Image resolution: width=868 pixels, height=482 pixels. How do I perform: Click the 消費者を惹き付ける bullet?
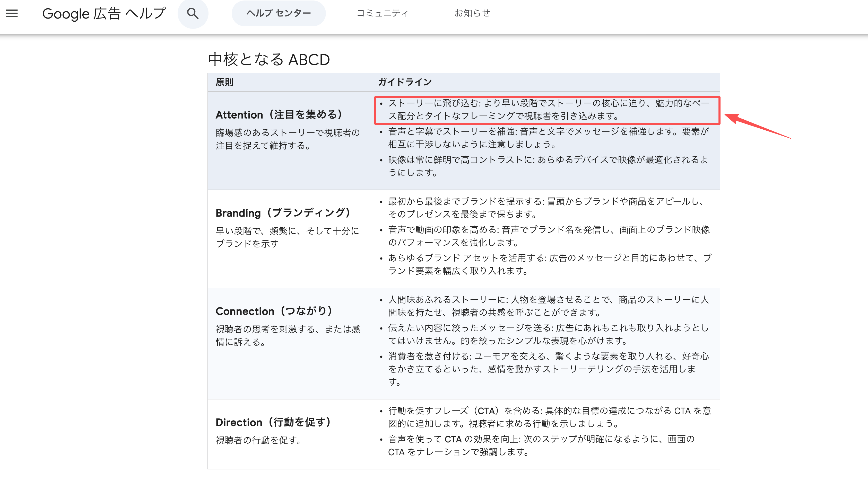click(549, 369)
